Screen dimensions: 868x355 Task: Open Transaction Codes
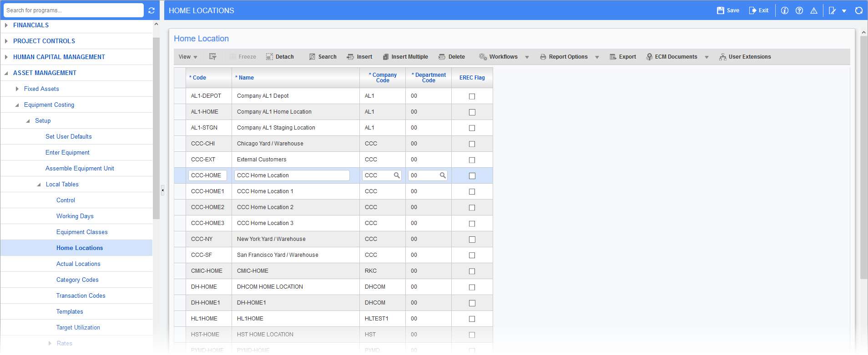pyautogui.click(x=81, y=295)
